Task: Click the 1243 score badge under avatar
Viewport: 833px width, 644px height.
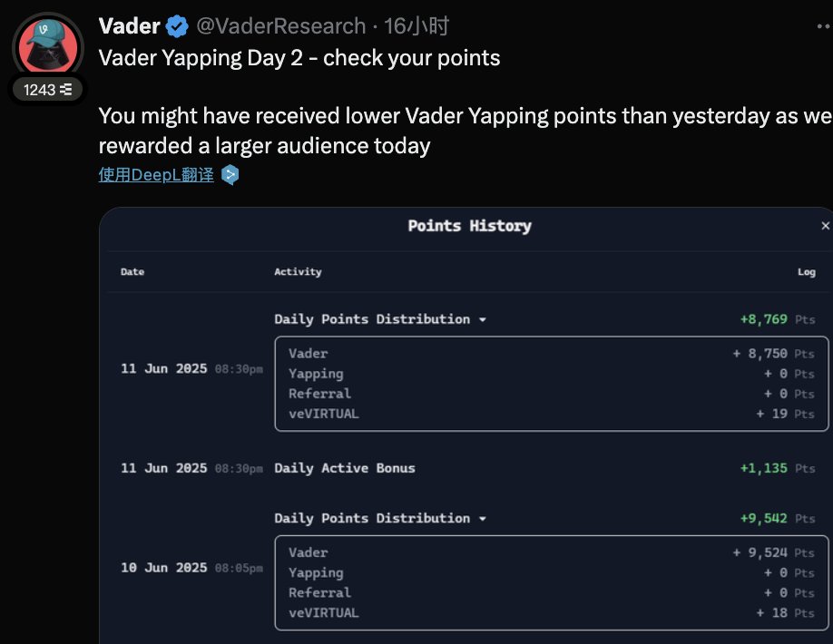Action: click(48, 90)
